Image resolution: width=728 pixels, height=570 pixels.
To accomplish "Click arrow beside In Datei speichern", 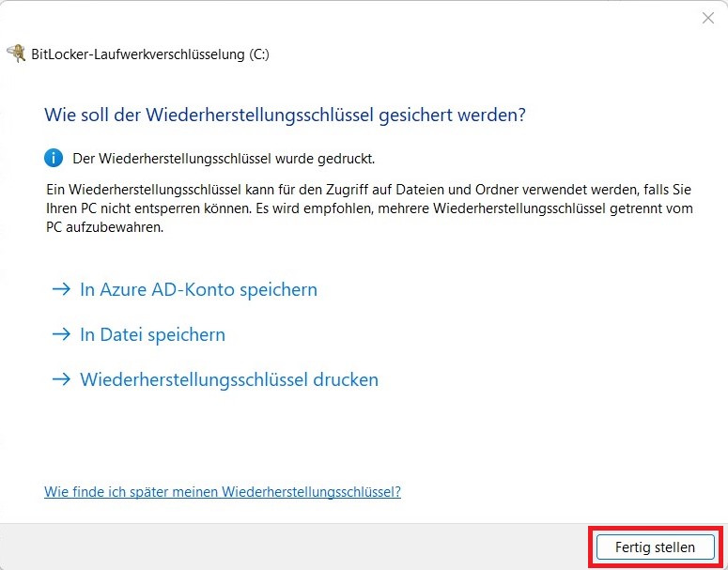I will [62, 335].
